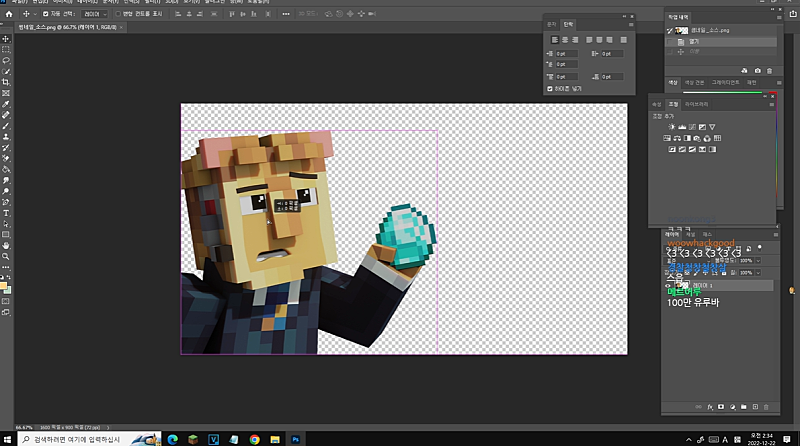
Task: Select the Eyedropper tool
Action: pos(6,103)
